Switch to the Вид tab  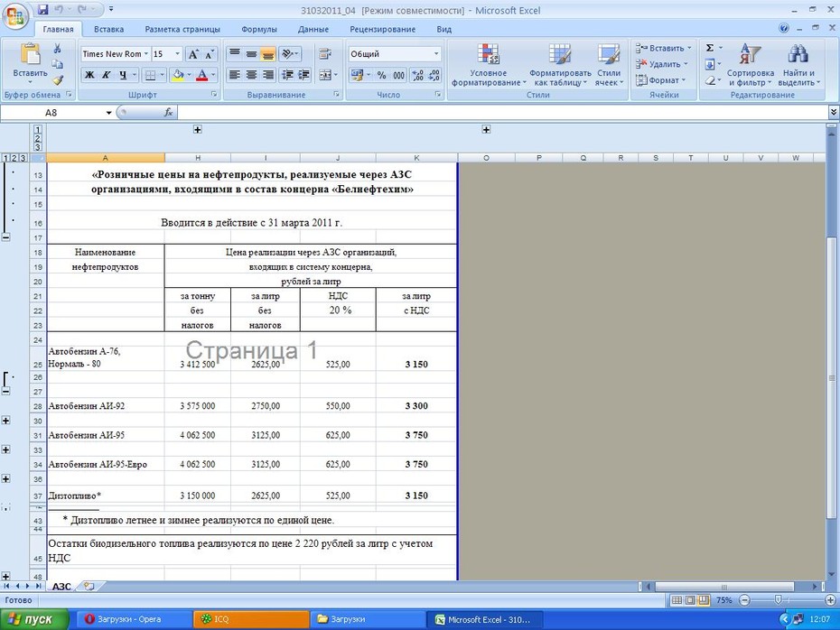(x=444, y=30)
